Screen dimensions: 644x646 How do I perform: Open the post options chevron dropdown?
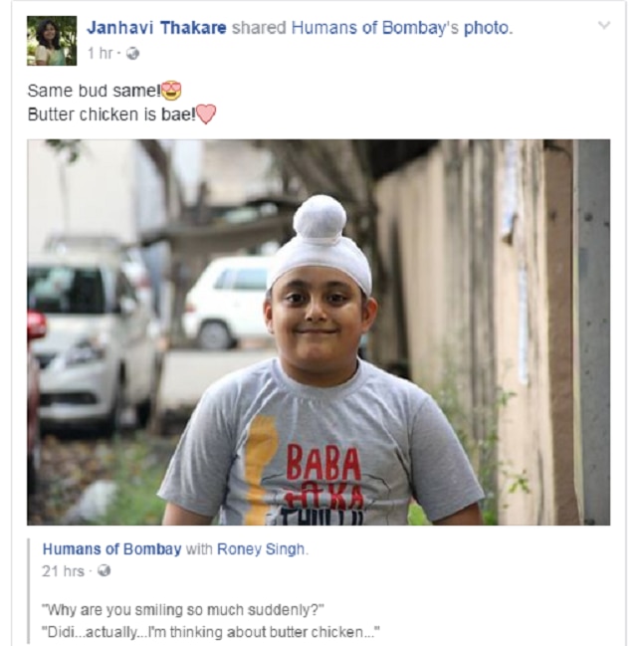coord(603,25)
